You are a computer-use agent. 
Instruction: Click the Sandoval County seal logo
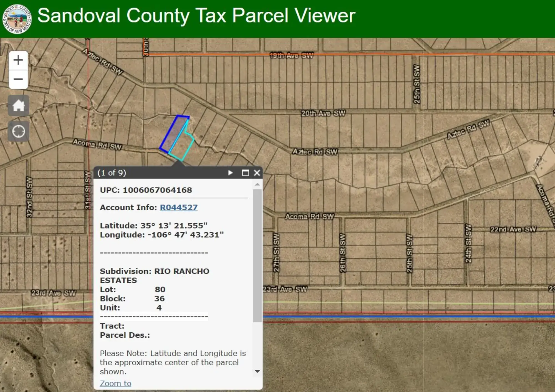point(17,19)
